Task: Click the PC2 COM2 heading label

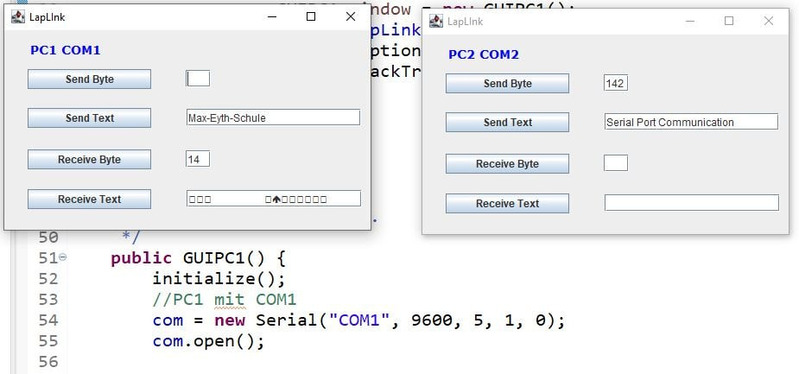Action: pyautogui.click(x=484, y=55)
